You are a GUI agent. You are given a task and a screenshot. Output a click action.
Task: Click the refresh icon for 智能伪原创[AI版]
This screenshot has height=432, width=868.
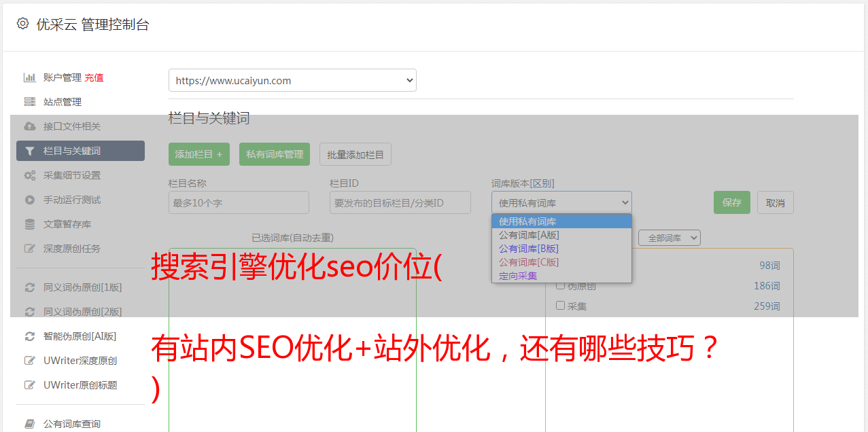(29, 336)
